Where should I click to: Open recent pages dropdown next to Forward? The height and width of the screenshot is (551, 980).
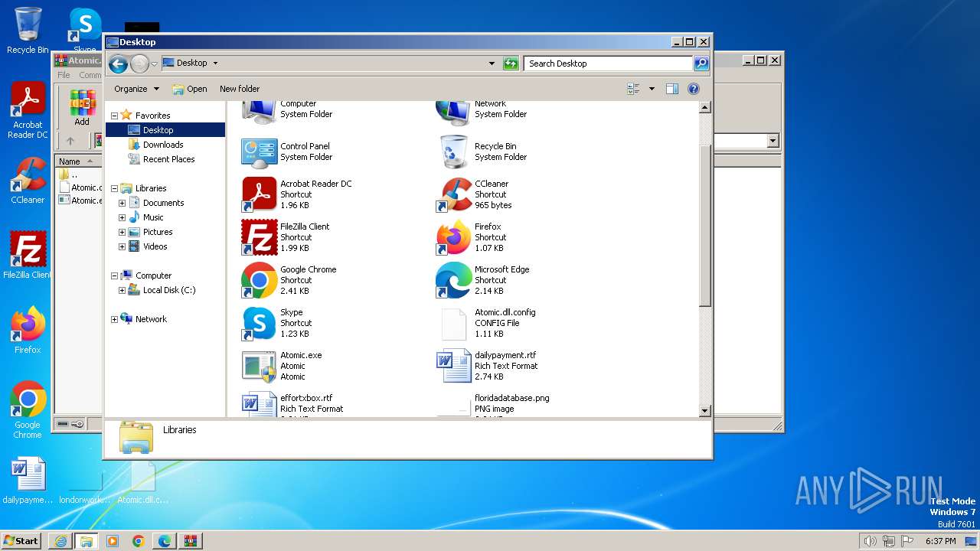[x=155, y=64]
